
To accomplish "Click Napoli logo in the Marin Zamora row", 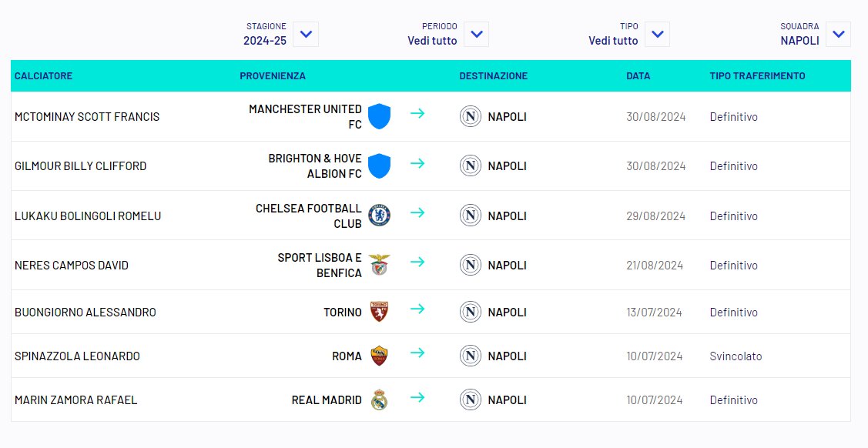I will 471,400.
